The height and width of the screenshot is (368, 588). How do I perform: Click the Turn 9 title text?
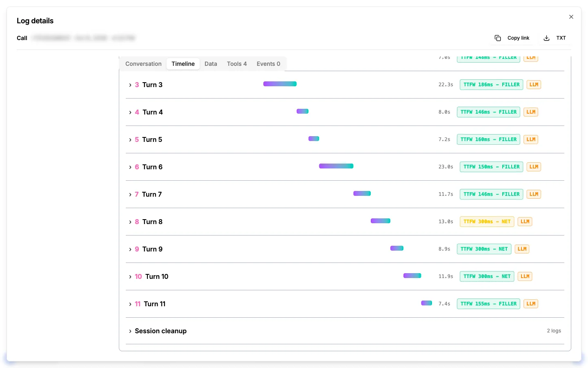tap(152, 249)
